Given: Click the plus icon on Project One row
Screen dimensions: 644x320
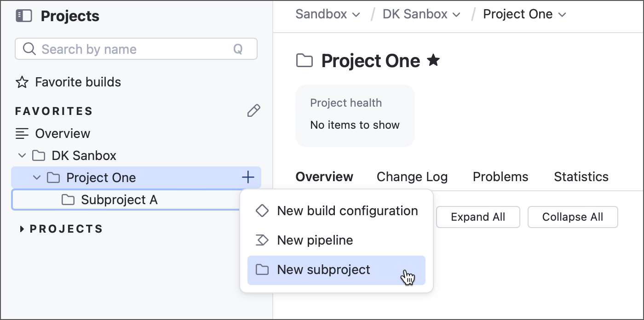Looking at the screenshot, I should coord(248,177).
